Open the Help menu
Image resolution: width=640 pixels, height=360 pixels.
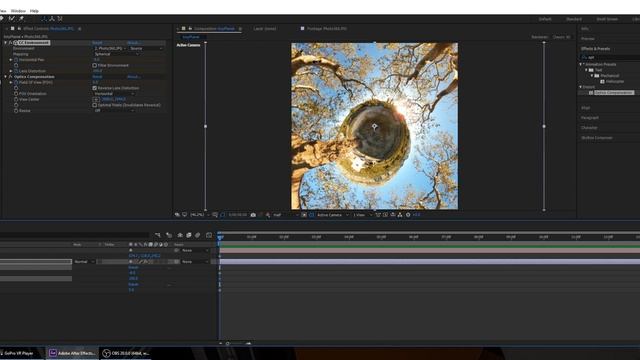[x=34, y=11]
